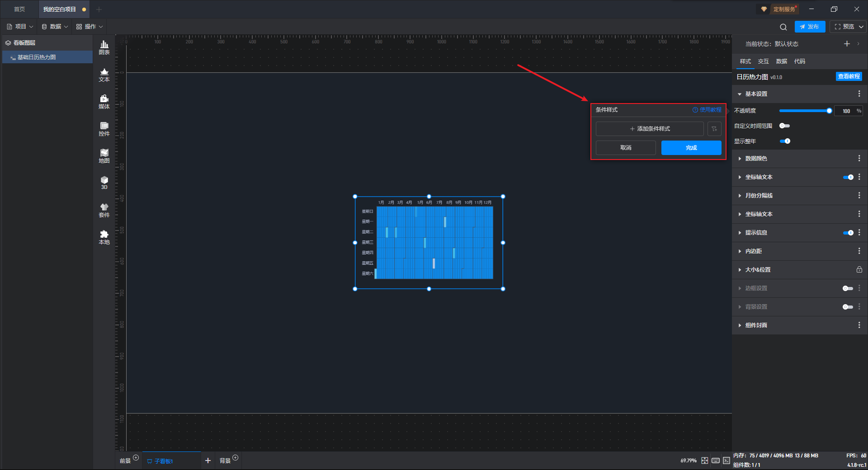Open a new tab with the plus icon
Image resolution: width=868 pixels, height=470 pixels.
99,9
